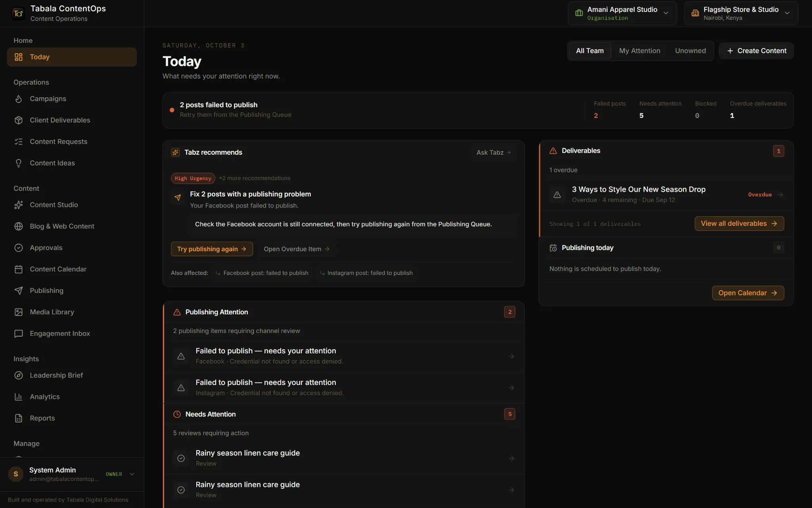
Task: Click the High Urgency badge
Action: coord(193,178)
